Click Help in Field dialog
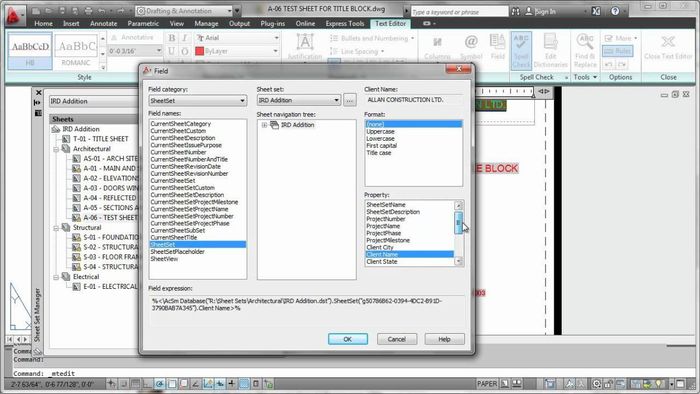Image resolution: width=700 pixels, height=394 pixels. 444,340
